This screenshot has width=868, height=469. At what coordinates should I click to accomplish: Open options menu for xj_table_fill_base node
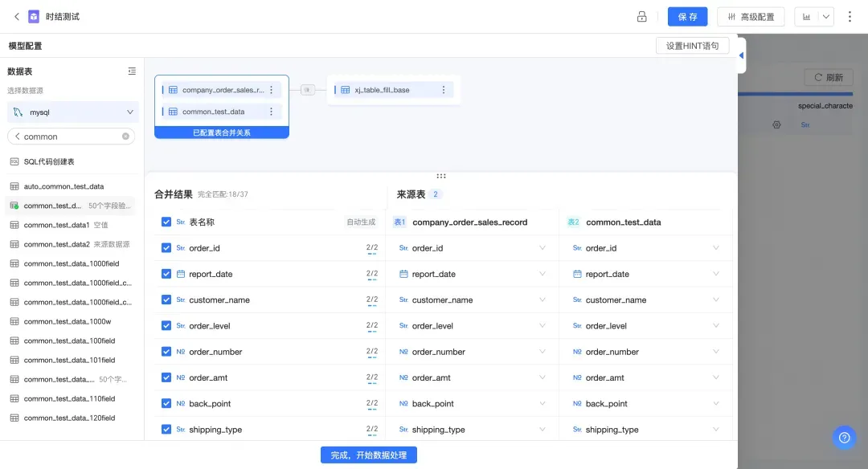[444, 90]
